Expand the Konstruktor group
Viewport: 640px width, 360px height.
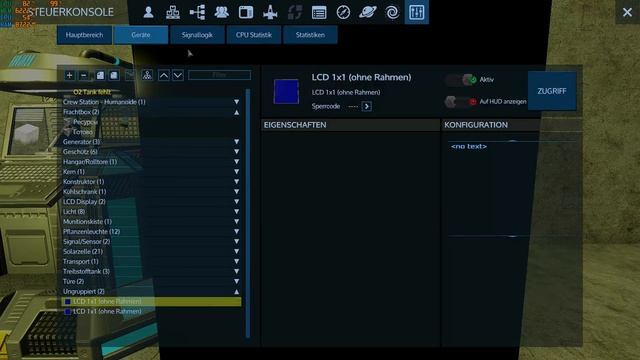click(x=236, y=182)
